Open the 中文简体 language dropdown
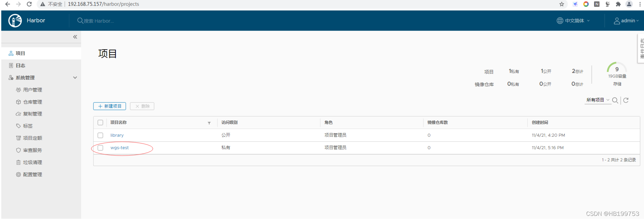This screenshot has width=644, height=219. tap(573, 20)
